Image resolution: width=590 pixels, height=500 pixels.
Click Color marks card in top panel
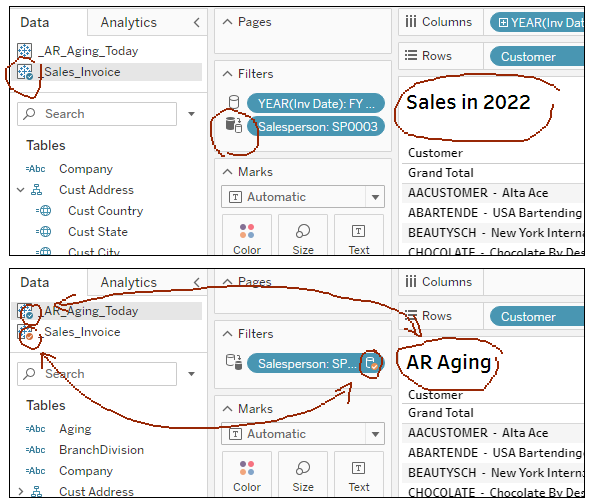click(247, 236)
